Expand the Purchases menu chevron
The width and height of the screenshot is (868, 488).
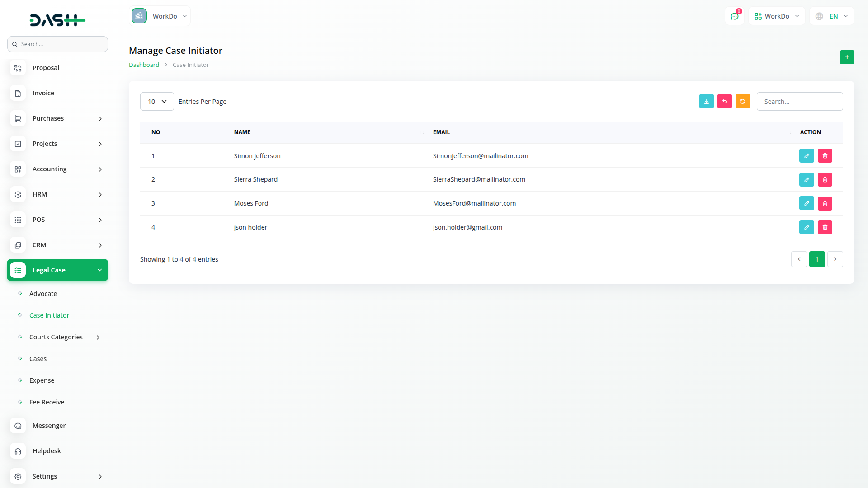pyautogui.click(x=100, y=119)
